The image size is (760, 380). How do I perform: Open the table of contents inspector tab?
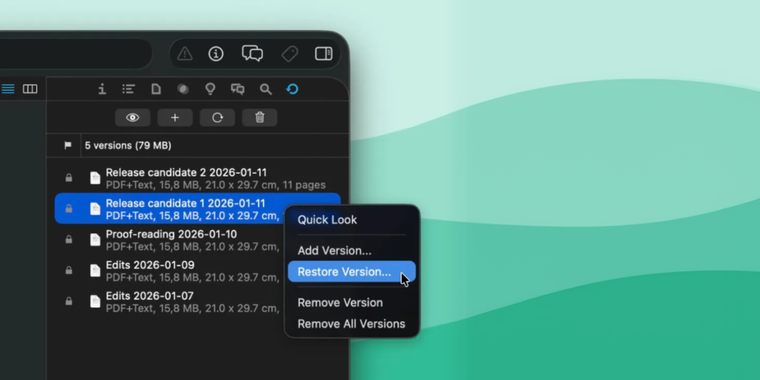coord(128,89)
